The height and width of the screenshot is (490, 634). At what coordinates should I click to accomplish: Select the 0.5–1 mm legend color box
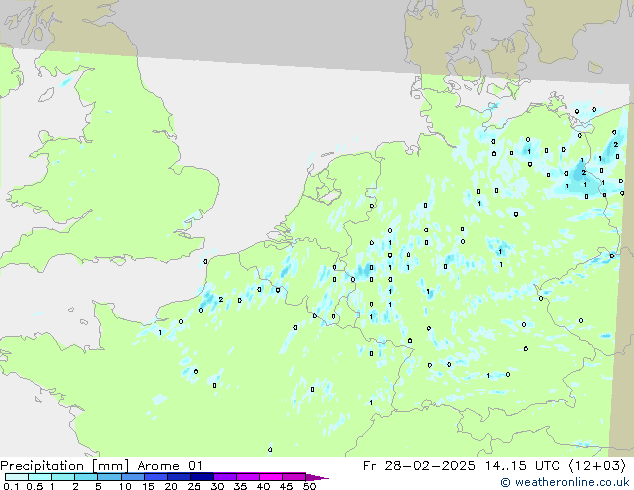40,477
